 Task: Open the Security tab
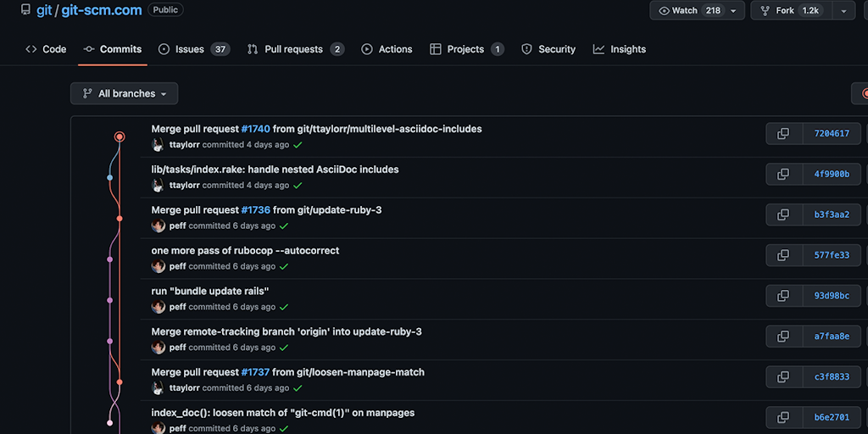pos(548,49)
